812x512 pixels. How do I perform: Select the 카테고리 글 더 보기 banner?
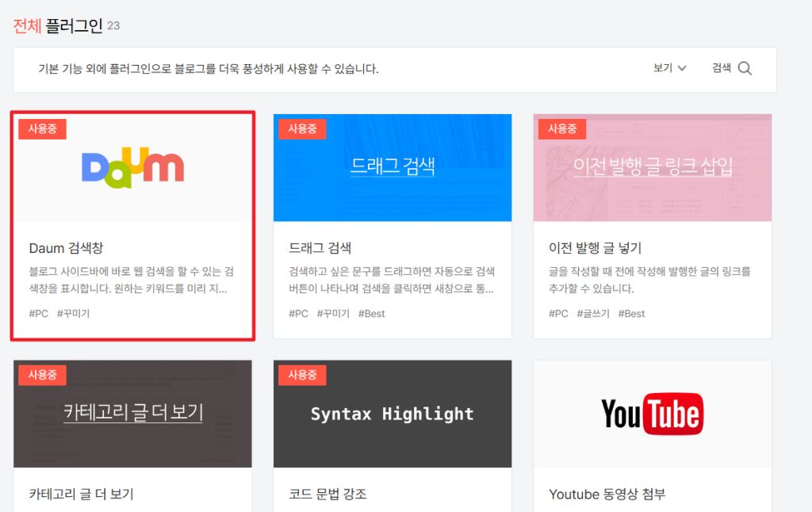133,413
